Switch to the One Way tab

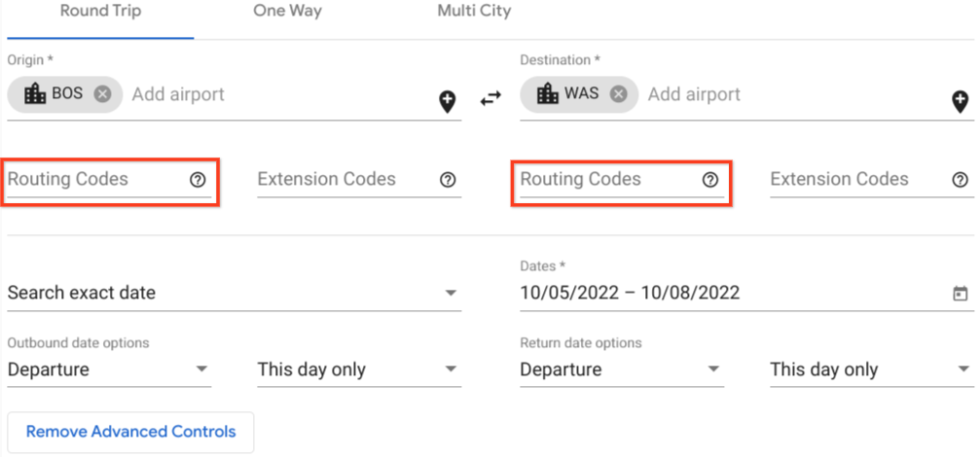tap(287, 12)
